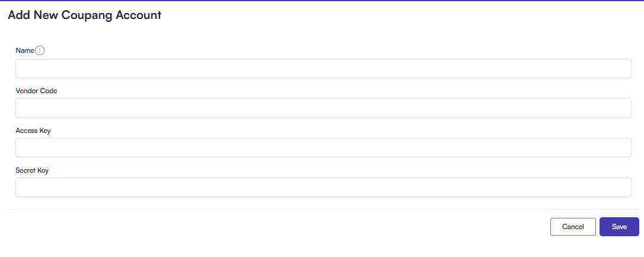This screenshot has width=644, height=257.
Task: Click the Secret Key label text
Action: click(32, 170)
